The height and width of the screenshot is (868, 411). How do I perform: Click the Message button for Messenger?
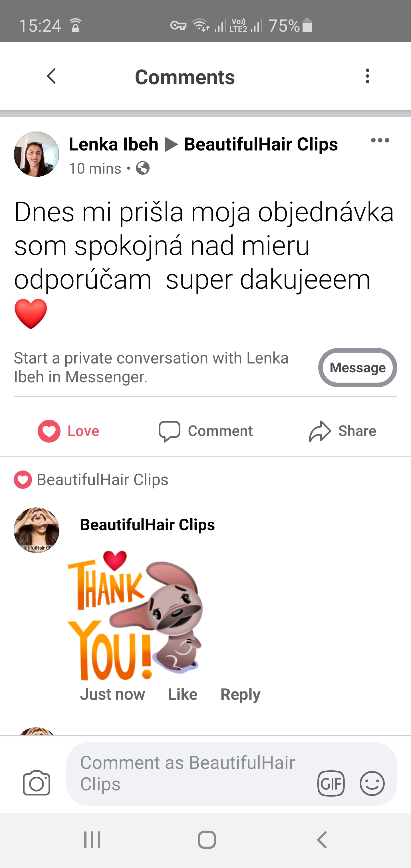[357, 367]
